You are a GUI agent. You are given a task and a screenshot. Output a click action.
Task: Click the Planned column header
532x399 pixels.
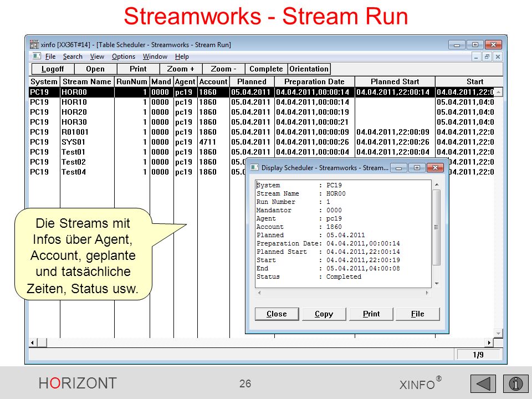[x=252, y=82]
